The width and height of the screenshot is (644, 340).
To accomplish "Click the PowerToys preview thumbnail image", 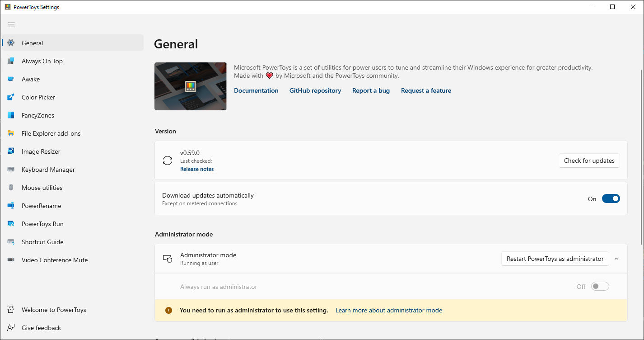I will point(190,86).
